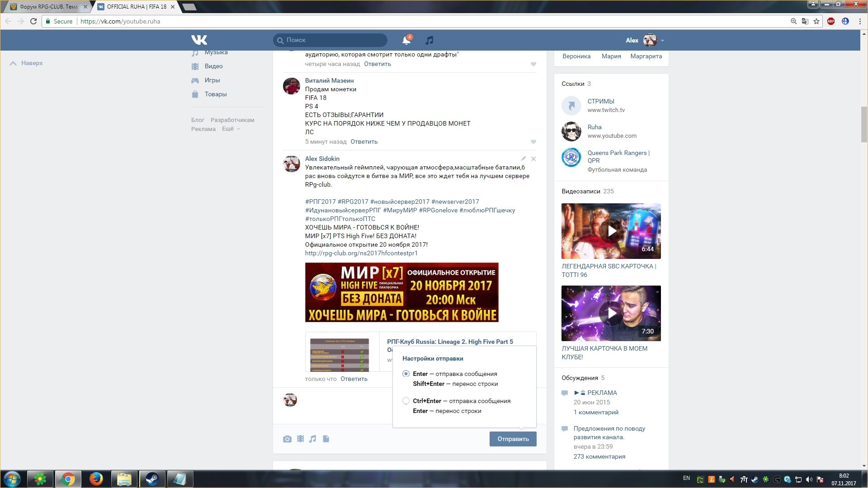Reload the page in browser
This screenshot has height=488, width=868.
(x=33, y=21)
